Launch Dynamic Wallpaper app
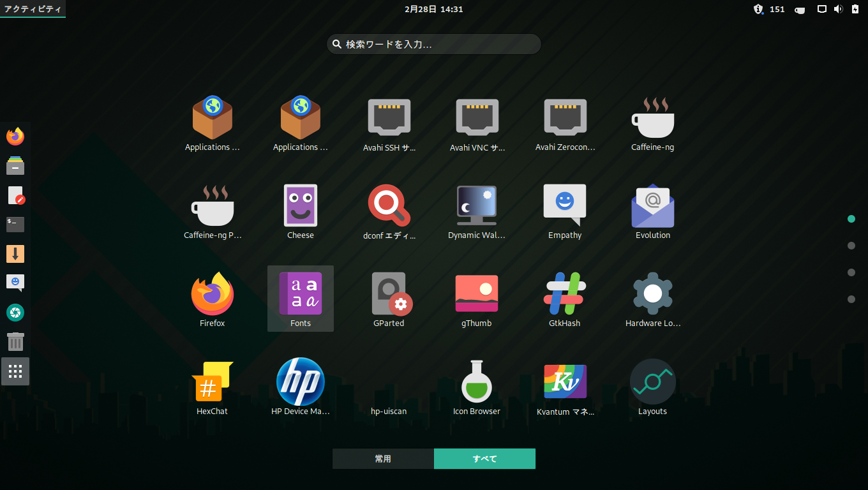Image resolution: width=868 pixels, height=490 pixels. click(x=477, y=212)
